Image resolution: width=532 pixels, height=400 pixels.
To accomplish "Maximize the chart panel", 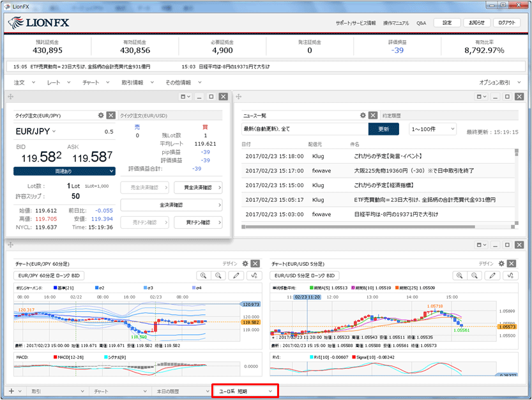I will (x=507, y=245).
